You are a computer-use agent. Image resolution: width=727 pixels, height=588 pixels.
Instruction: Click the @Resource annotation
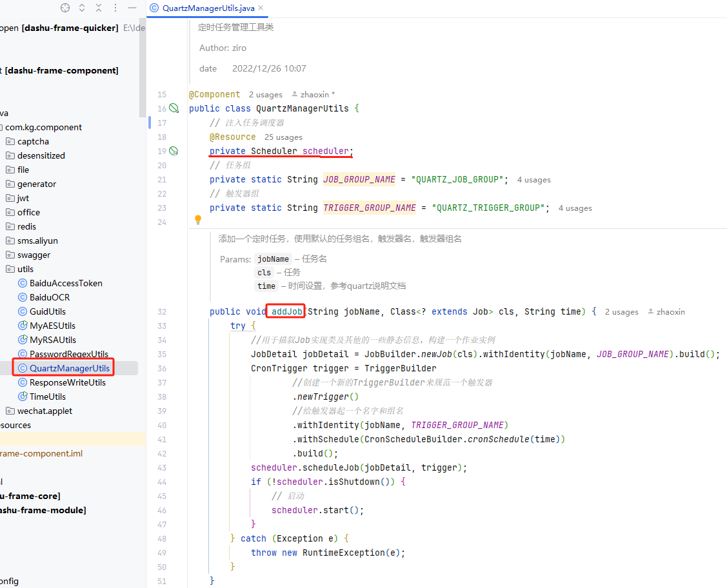tap(232, 137)
